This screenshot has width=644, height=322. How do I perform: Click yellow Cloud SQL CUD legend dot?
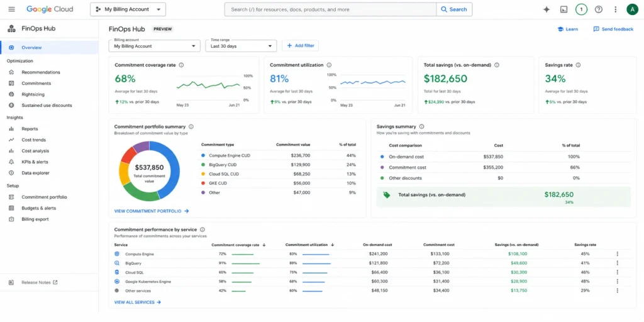pyautogui.click(x=203, y=174)
